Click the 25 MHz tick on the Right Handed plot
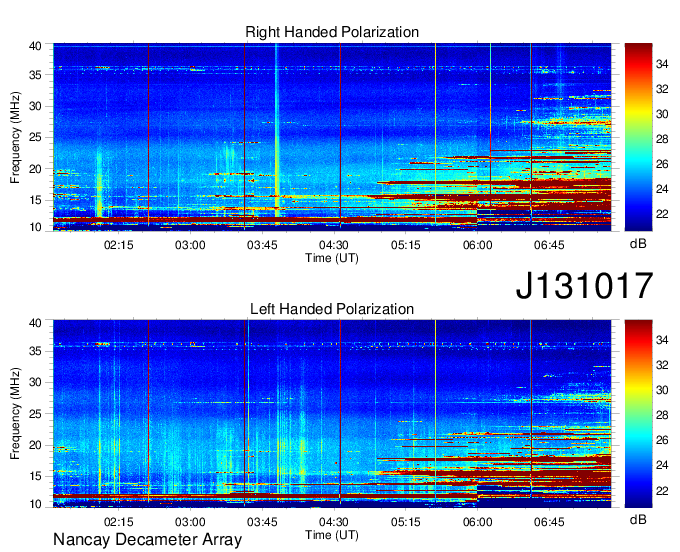Viewport: 680px width, 552px height. pos(35,137)
